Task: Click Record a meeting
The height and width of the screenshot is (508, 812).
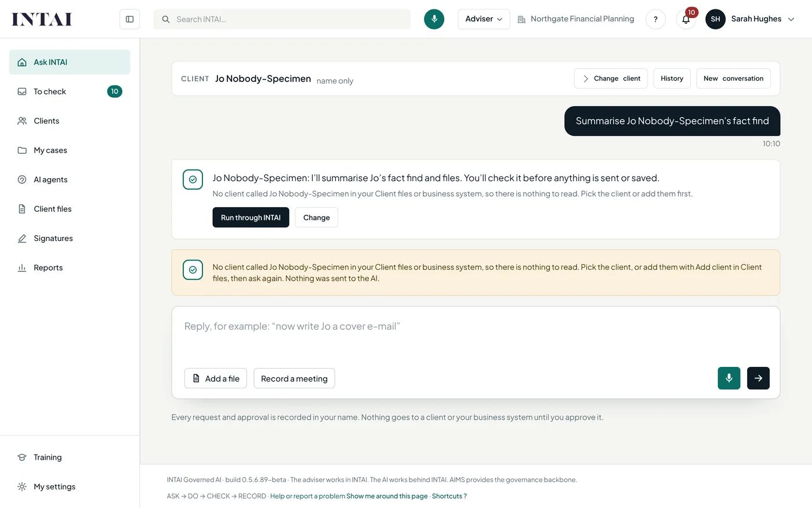Action: [x=294, y=379]
